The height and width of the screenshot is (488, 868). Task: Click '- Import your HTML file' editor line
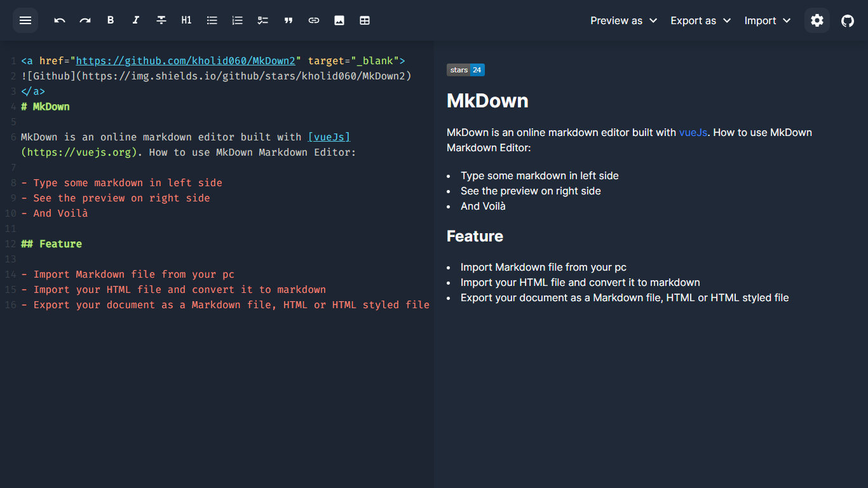point(173,290)
